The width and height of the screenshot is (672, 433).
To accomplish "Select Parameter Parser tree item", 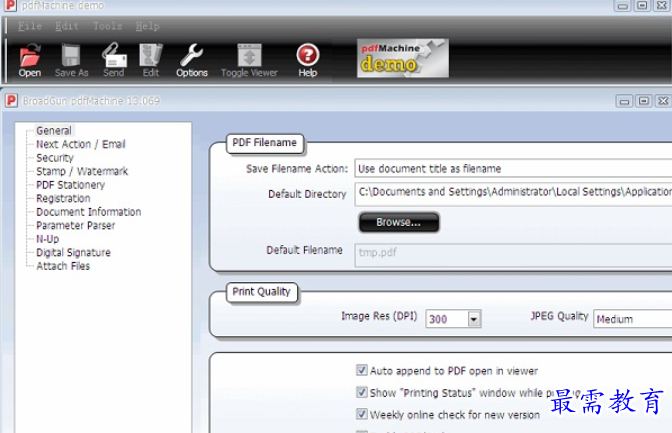I will click(75, 226).
